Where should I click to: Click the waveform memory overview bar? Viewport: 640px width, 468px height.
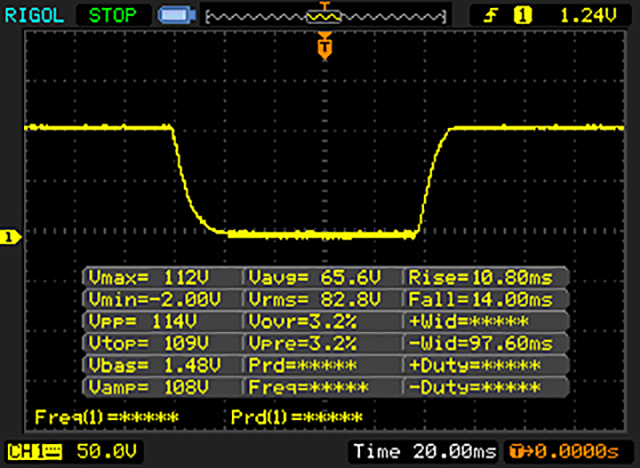(326, 17)
